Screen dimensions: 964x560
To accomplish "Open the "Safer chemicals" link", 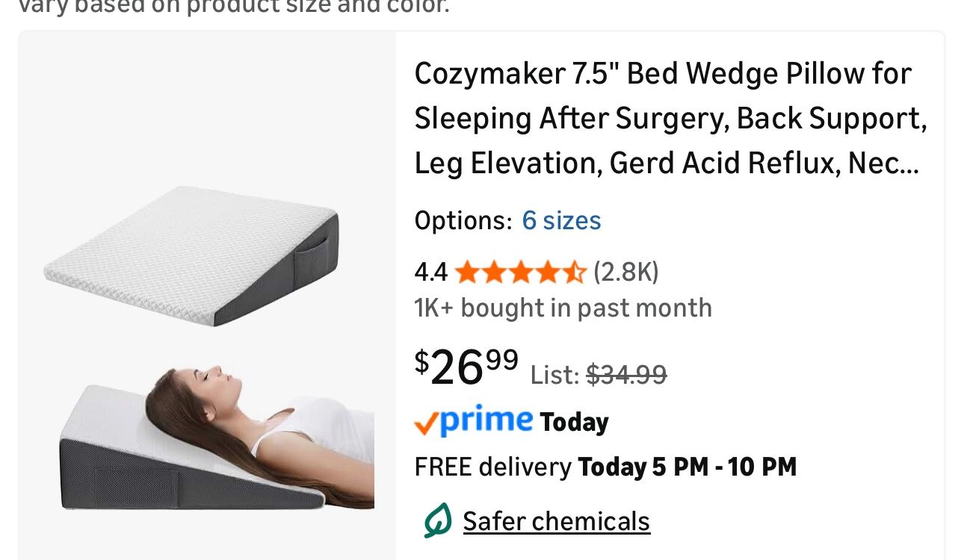I will 556,521.
